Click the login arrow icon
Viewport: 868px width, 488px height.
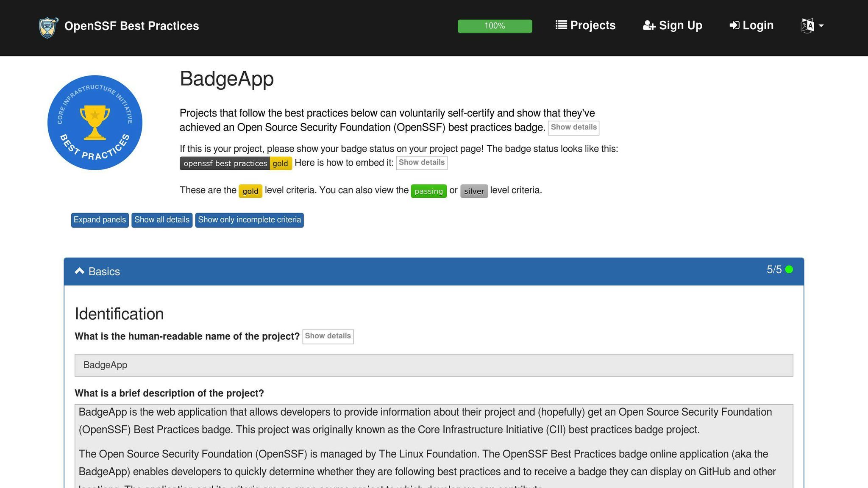coord(734,25)
